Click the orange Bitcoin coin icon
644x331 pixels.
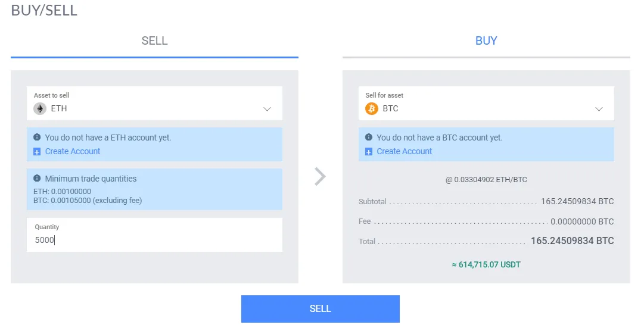click(x=372, y=109)
